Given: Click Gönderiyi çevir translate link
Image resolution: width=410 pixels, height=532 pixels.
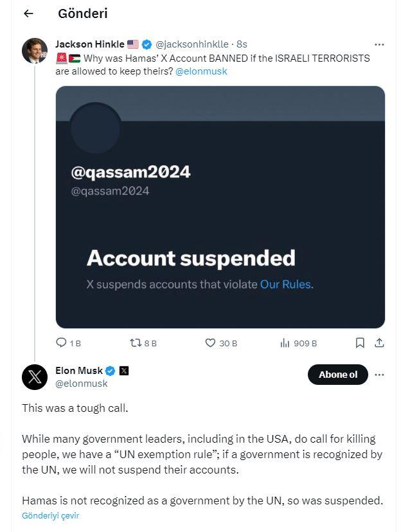Looking at the screenshot, I should pyautogui.click(x=50, y=516).
